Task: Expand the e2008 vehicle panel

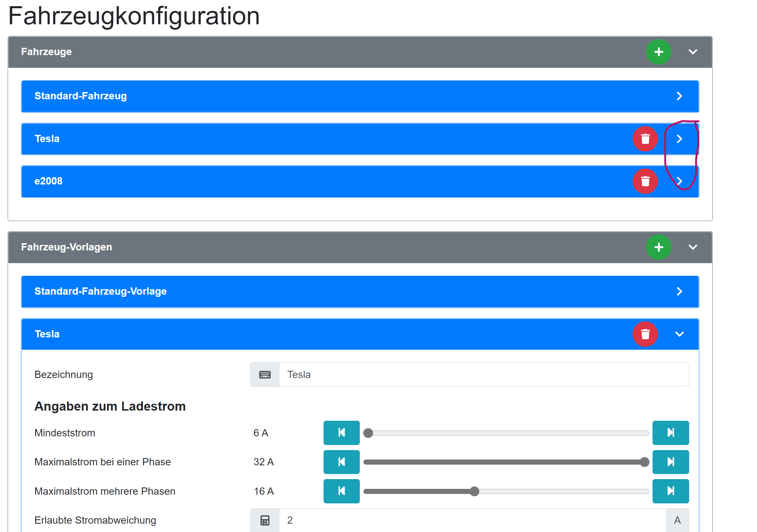Action: 679,181
